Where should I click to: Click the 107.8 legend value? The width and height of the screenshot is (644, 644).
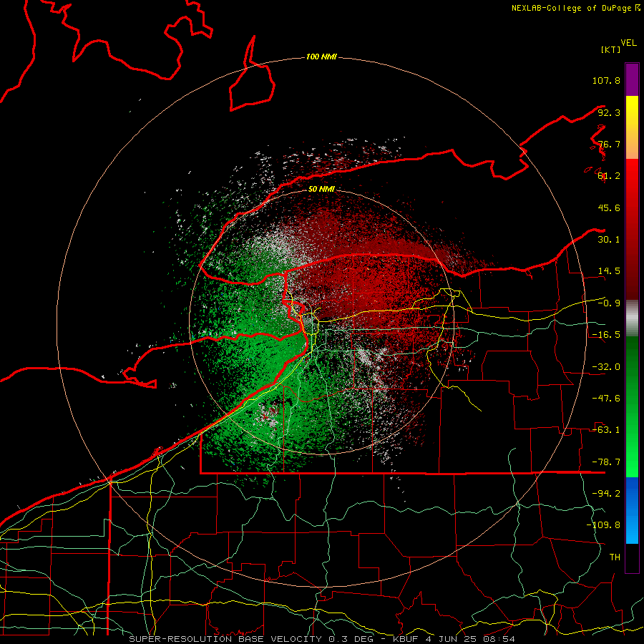606,80
